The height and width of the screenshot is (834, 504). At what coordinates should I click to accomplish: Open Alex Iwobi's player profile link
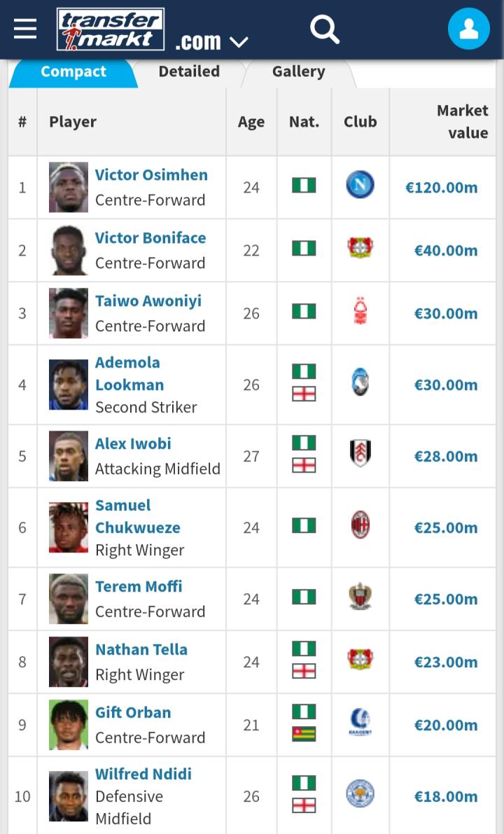[x=133, y=444]
